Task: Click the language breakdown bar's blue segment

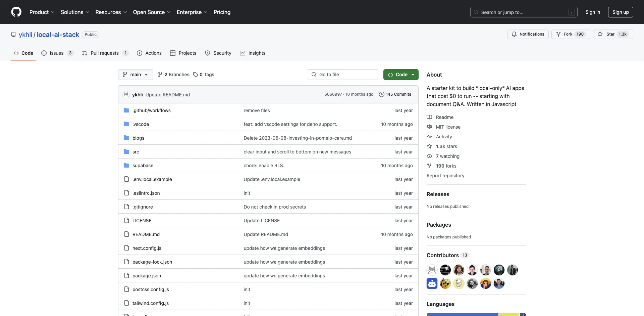Action: click(462, 315)
